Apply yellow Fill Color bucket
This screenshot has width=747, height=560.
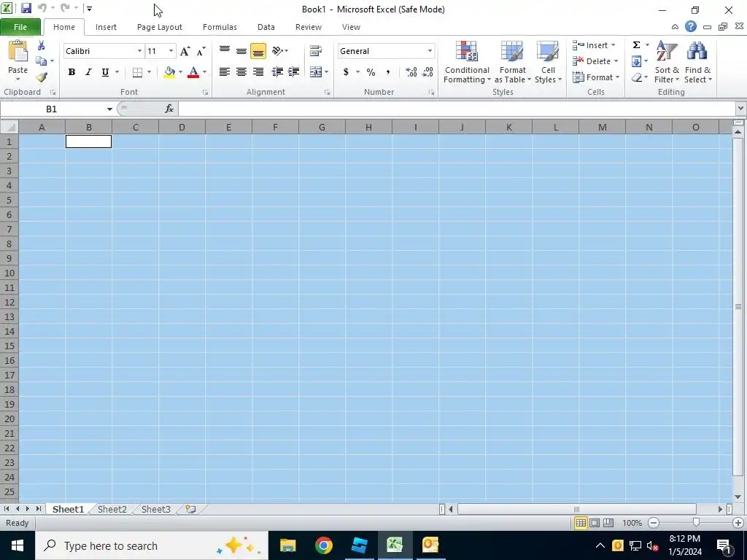pyautogui.click(x=169, y=72)
